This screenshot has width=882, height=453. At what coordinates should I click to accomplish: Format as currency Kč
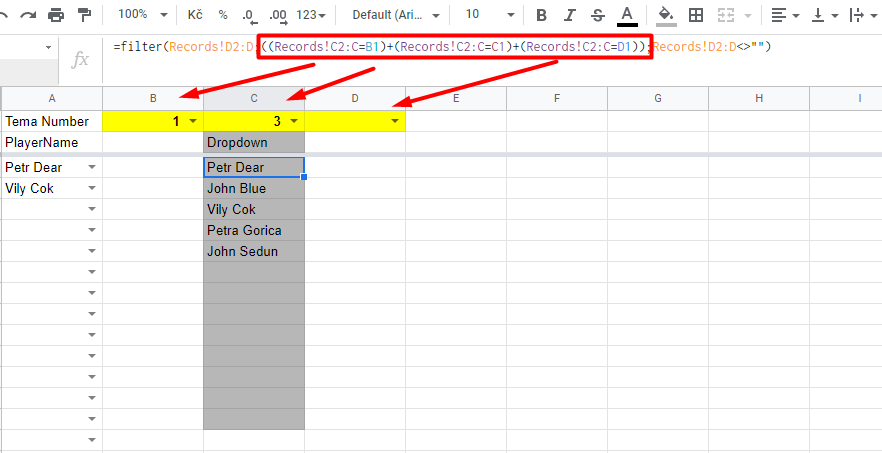pos(195,15)
